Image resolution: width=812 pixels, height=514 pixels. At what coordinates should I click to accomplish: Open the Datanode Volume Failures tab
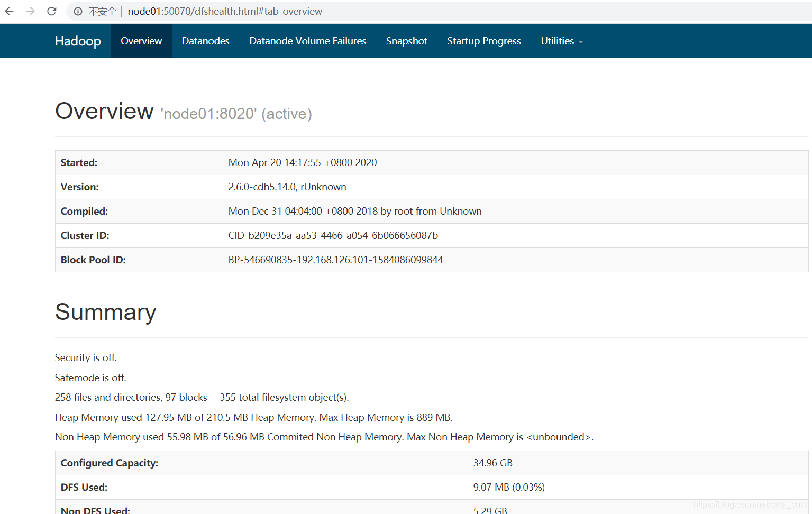click(308, 41)
